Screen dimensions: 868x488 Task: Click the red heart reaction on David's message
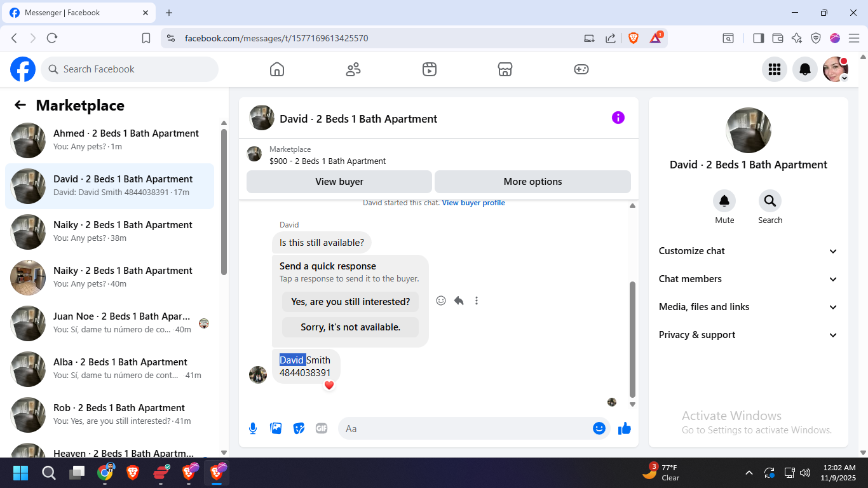pos(329,385)
